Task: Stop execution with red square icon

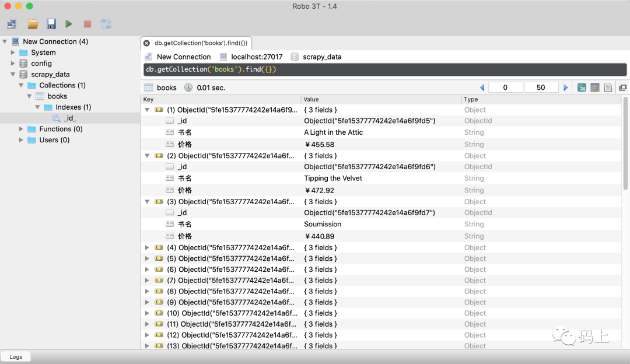Action: click(x=87, y=24)
